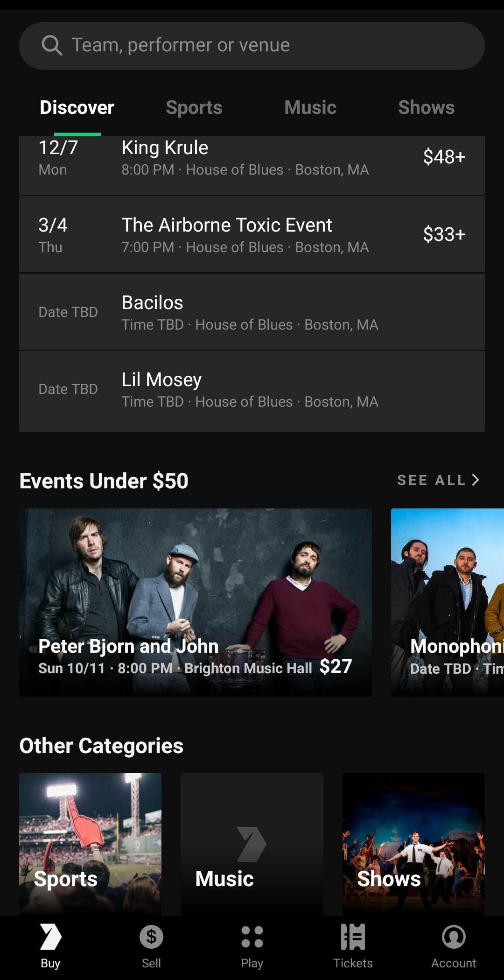Viewport: 504px width, 980px height.
Task: Open the Tickets icon
Action: [x=353, y=937]
